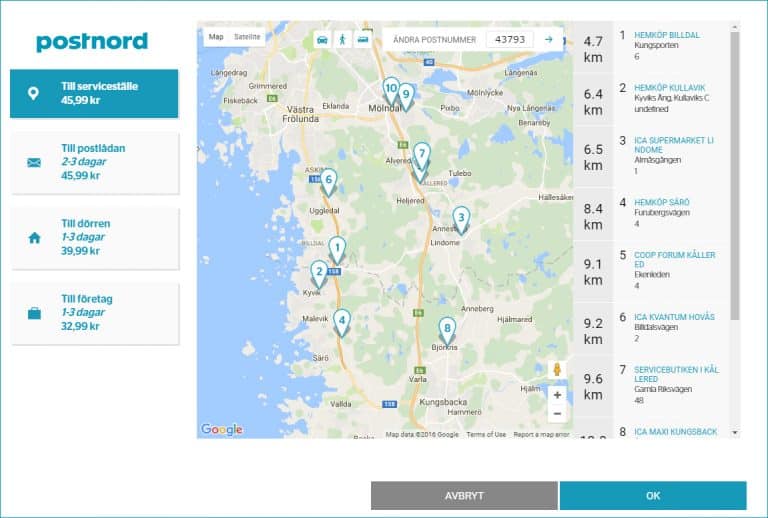The image size is (768, 518).
Task: Click the 6.4 km distance cell
Action: click(x=593, y=101)
